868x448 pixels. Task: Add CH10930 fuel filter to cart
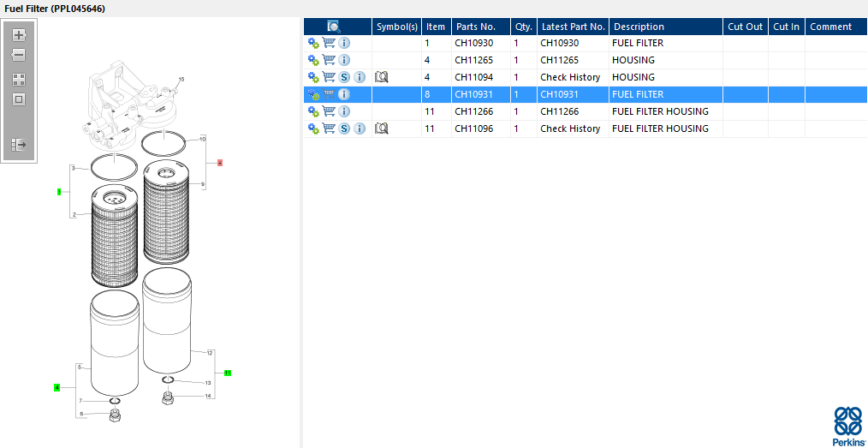[329, 43]
